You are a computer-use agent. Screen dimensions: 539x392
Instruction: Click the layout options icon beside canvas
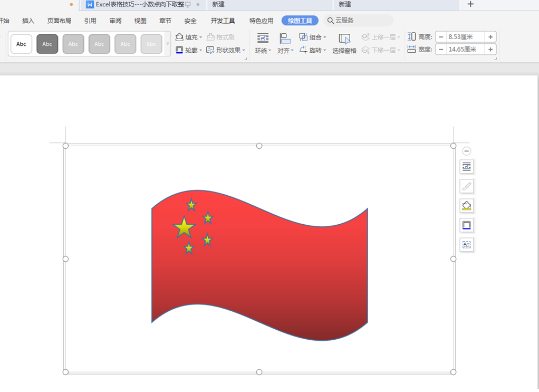click(466, 167)
